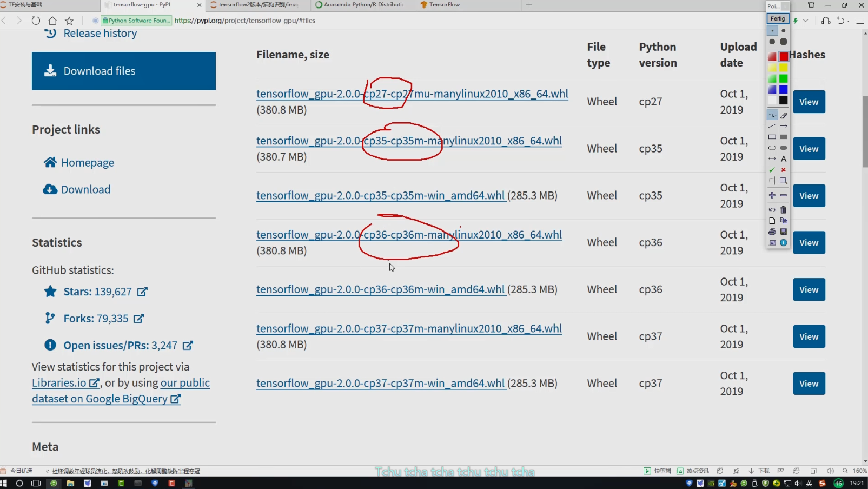This screenshot has width=868, height=489.
Task: Save annotation with floppy disk icon
Action: [x=784, y=232]
